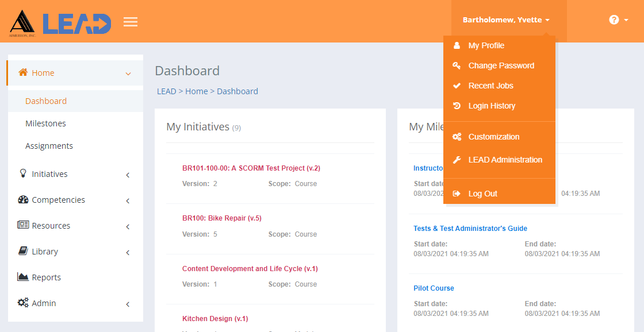
Task: Click the Home house icon in sidebar
Action: coord(24,72)
